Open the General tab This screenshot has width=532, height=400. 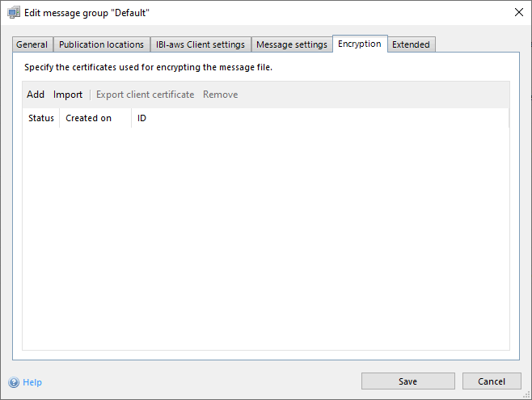(32, 45)
